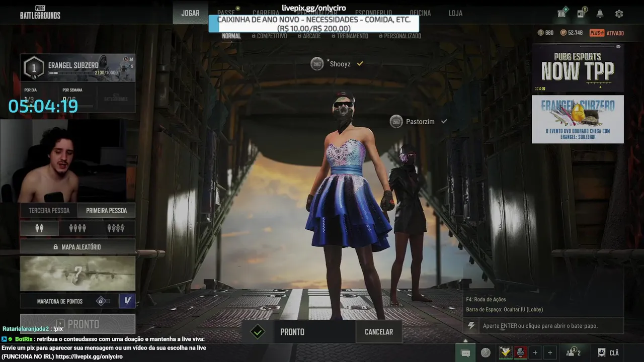Select TERCEIRA PESSOA perspective

click(x=49, y=211)
